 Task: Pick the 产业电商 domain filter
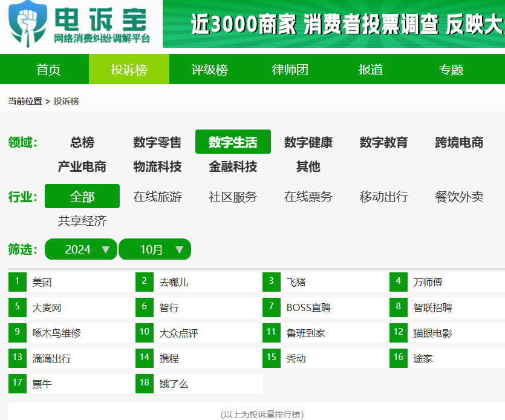(82, 166)
